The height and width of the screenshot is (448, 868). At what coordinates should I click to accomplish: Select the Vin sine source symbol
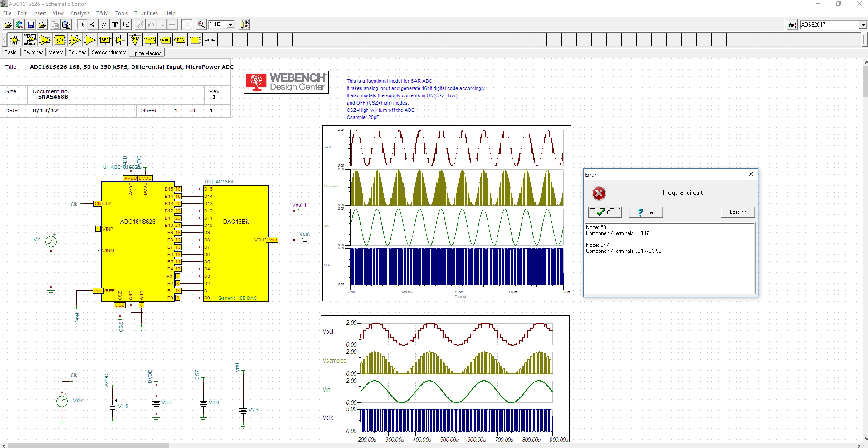click(51, 241)
